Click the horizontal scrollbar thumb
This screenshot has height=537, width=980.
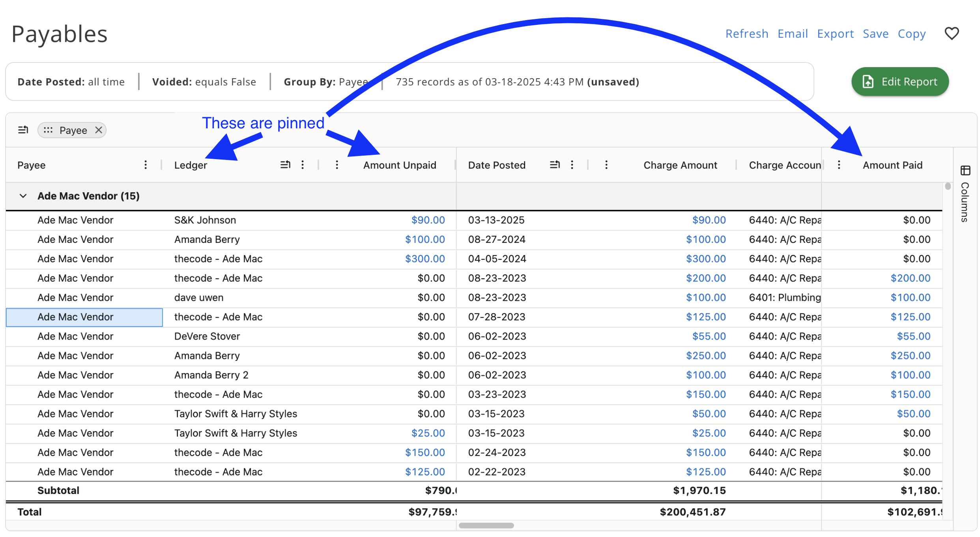486,526
